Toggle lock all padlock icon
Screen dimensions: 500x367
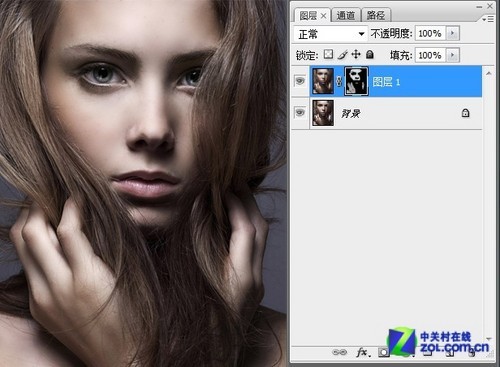pyautogui.click(x=370, y=54)
